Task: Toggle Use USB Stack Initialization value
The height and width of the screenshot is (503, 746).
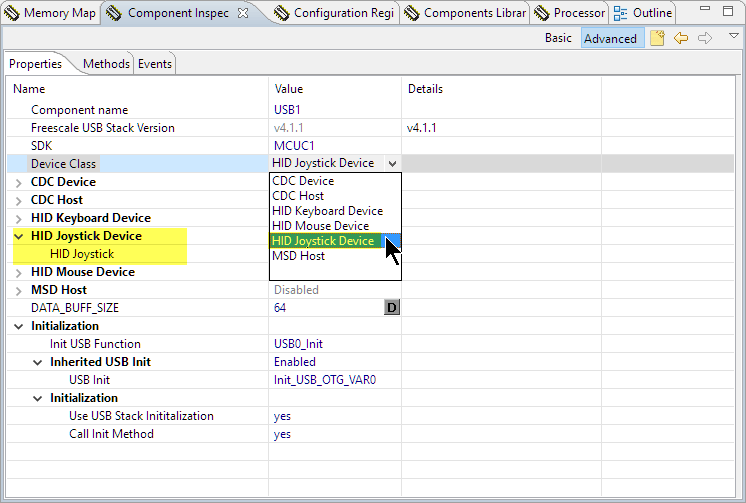Action: pos(282,416)
